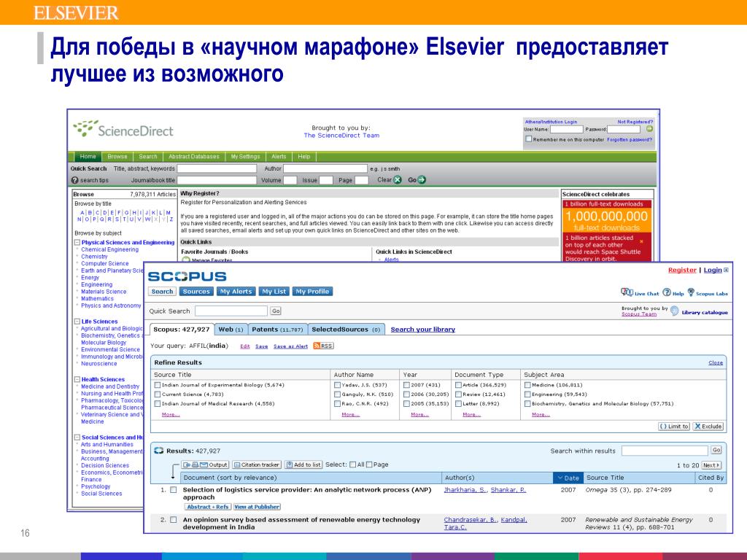This screenshot has height=560, width=747.
Task: Check year 2007 filter
Action: [406, 385]
